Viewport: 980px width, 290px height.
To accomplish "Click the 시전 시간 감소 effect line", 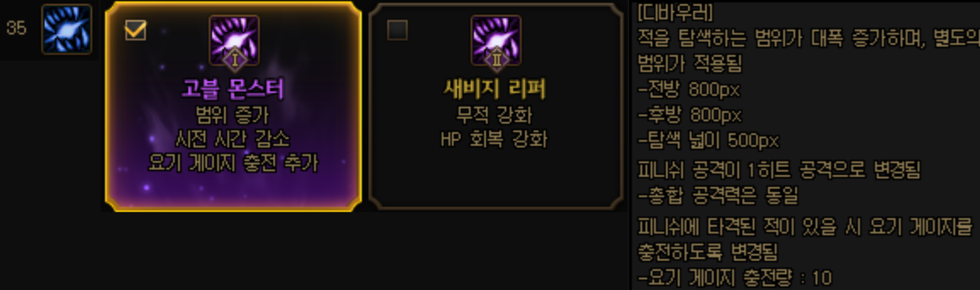I will pos(233,139).
